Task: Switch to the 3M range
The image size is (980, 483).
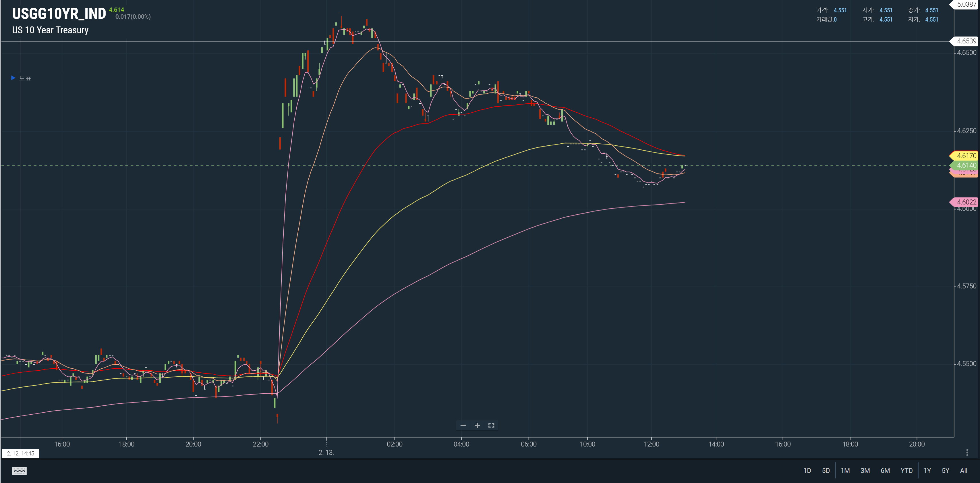Action: click(865, 470)
